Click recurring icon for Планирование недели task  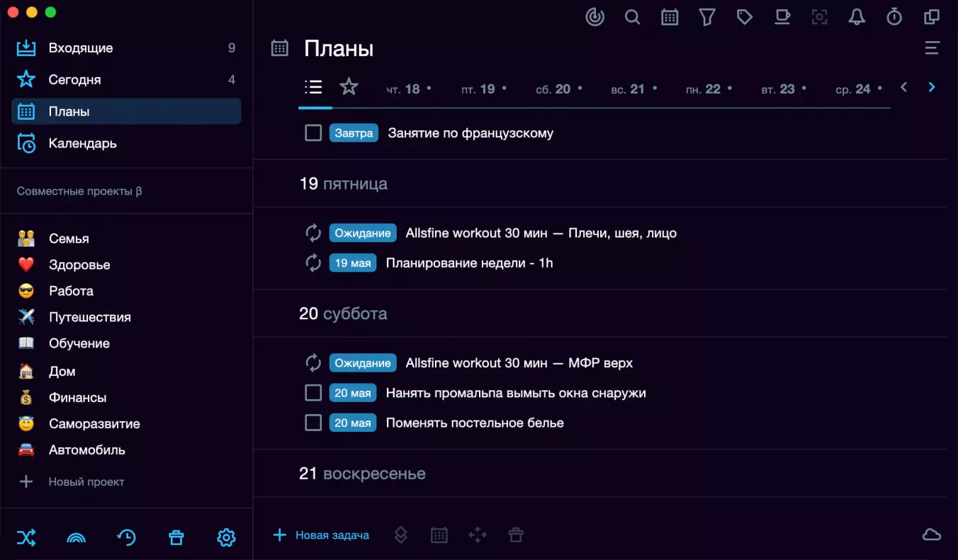313,263
